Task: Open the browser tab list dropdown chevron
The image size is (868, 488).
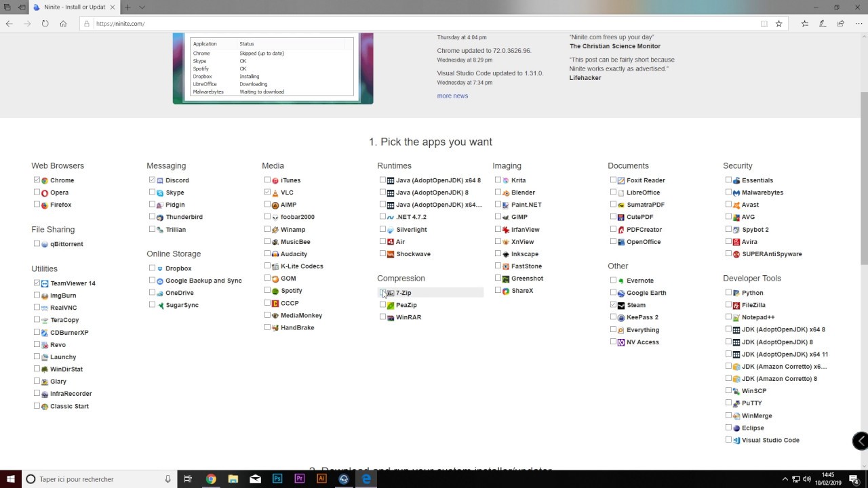Action: (x=142, y=7)
